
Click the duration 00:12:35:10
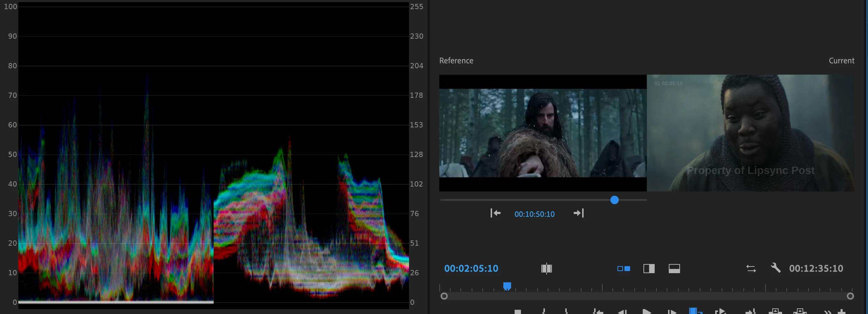(816, 269)
